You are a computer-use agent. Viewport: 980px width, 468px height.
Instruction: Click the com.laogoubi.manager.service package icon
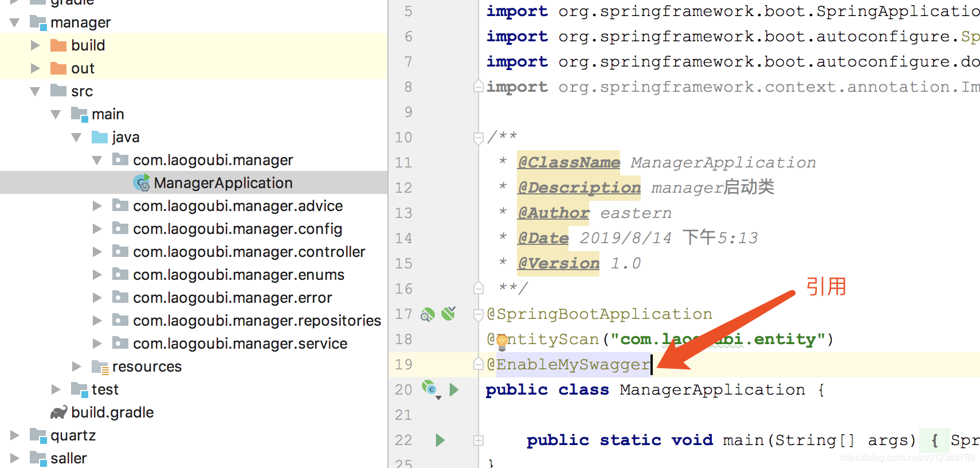coord(120,342)
